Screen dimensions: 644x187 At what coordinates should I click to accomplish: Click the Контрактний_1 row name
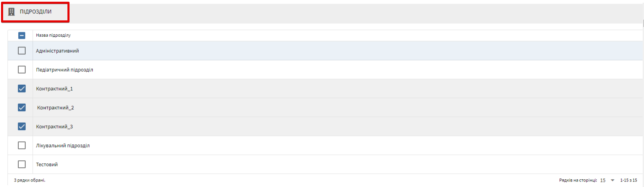pos(54,89)
